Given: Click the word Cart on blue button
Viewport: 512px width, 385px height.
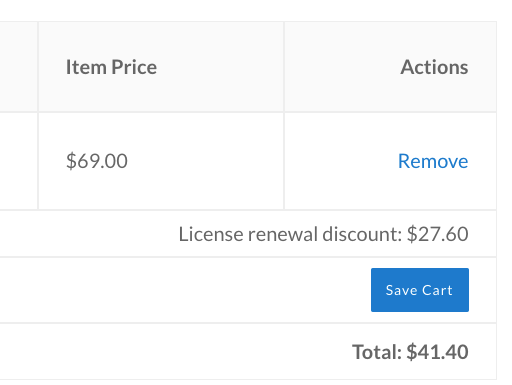Looking at the screenshot, I should 437,290.
